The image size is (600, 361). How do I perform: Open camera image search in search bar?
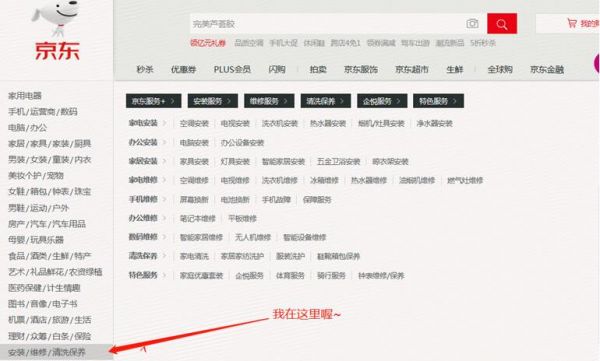pos(472,24)
